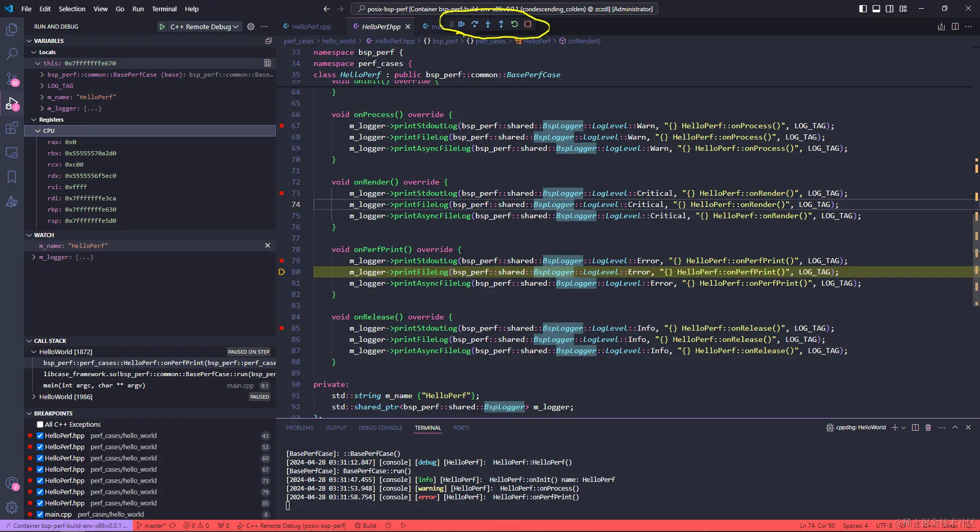Continue debugging with the Continue button
Image resolution: width=980 pixels, height=532 pixels.
pos(461,24)
